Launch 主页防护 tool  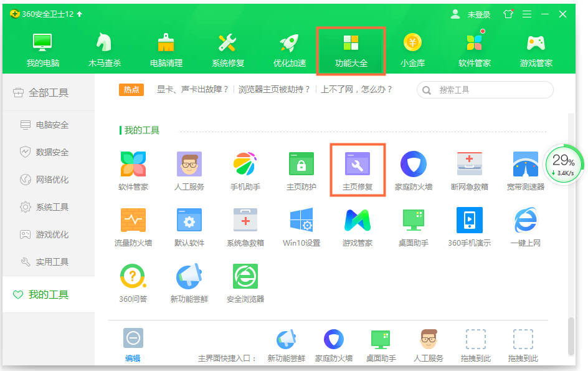301,171
